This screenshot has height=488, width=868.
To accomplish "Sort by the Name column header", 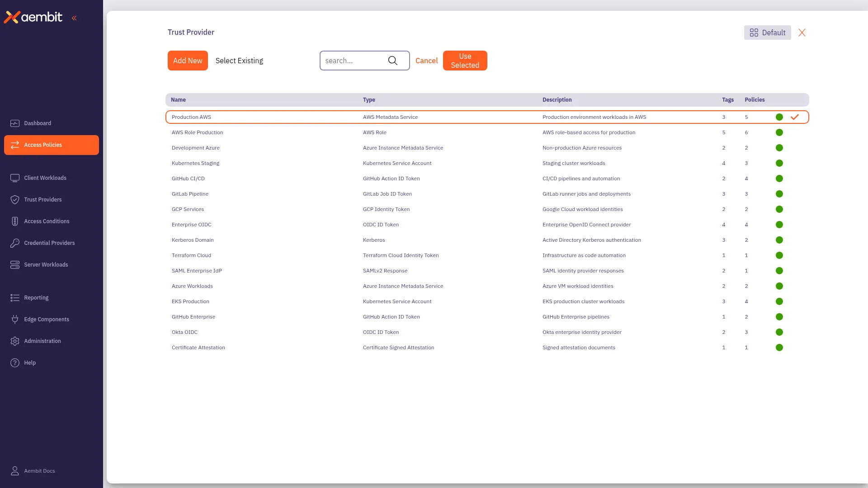I will pyautogui.click(x=178, y=100).
